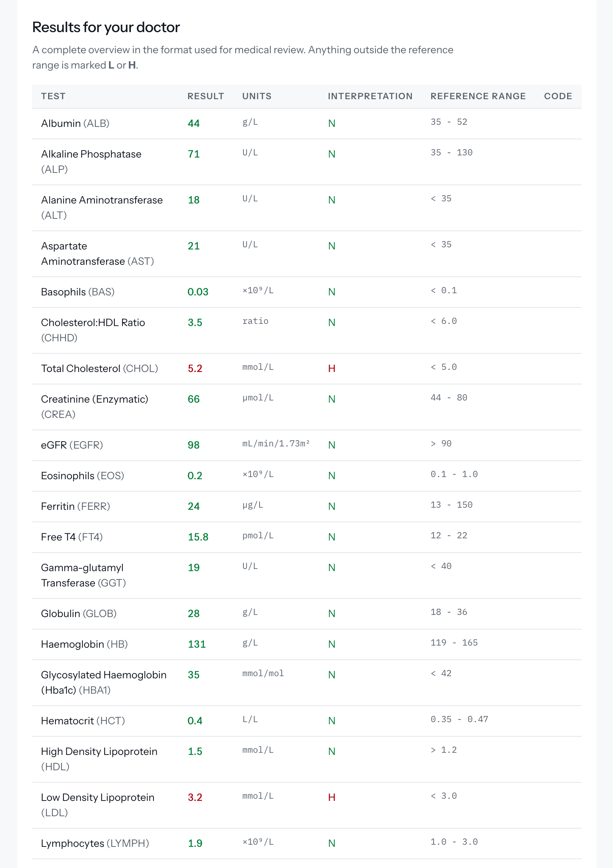Click the eGFR units mL/min/1.73m²
This screenshot has height=868, width=613.
[x=276, y=443]
